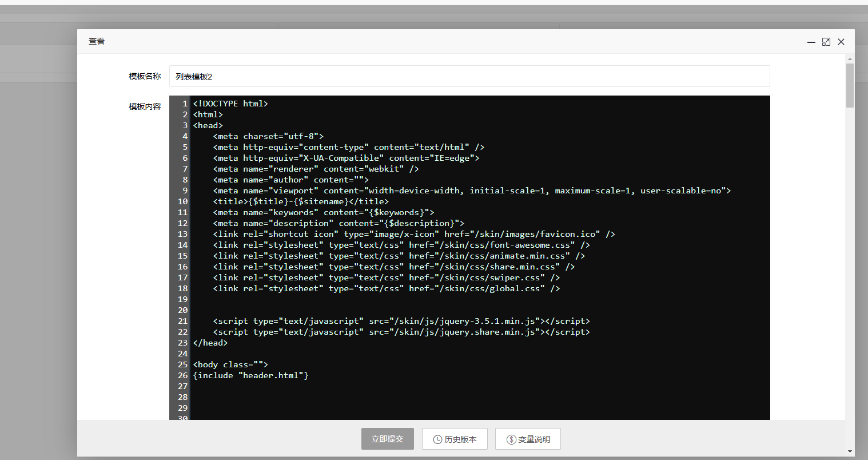Click the scrollbar up arrow
Viewport: 868px width, 460px height.
point(850,59)
